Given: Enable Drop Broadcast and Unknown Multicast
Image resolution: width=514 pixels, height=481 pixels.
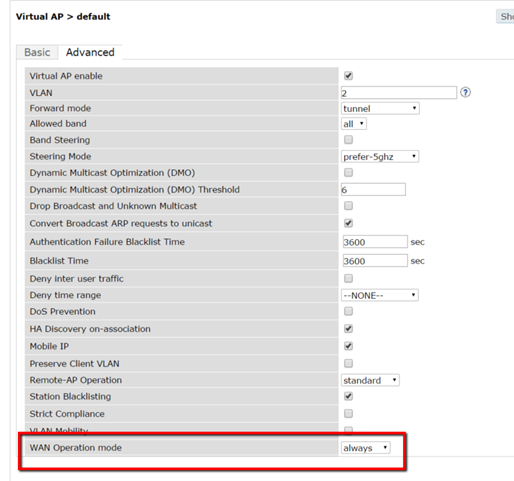Looking at the screenshot, I should pyautogui.click(x=348, y=206).
